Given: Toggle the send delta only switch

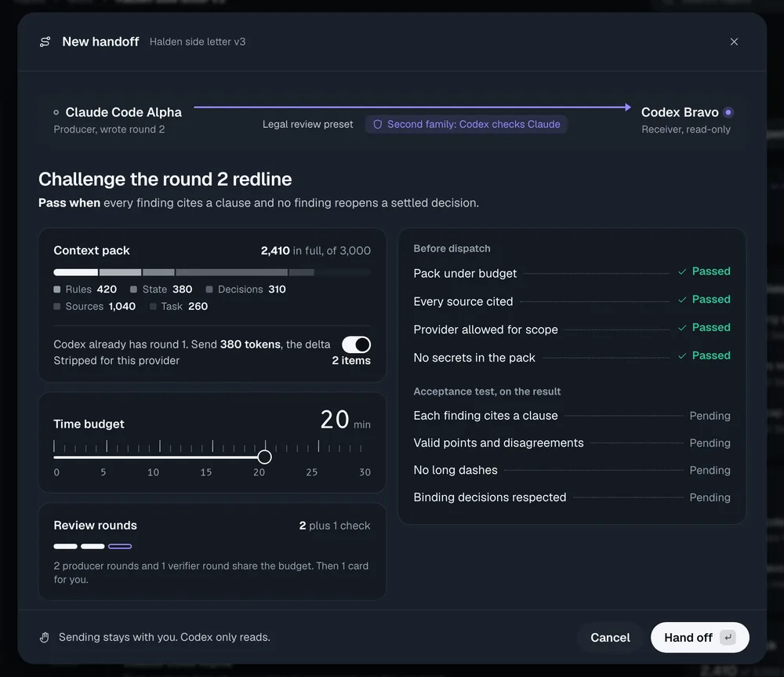Looking at the screenshot, I should [356, 344].
